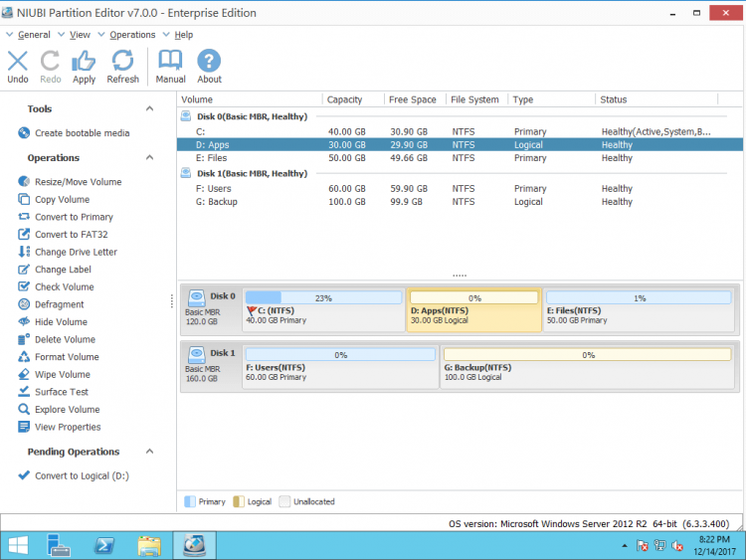This screenshot has height=560, width=746.
Task: Click Convert to Primary link
Action: [x=74, y=217]
